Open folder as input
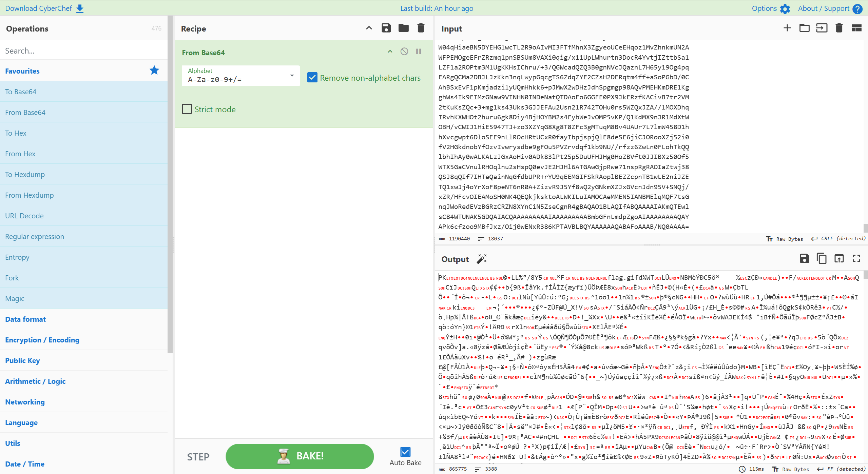The image size is (868, 474). 804,28
